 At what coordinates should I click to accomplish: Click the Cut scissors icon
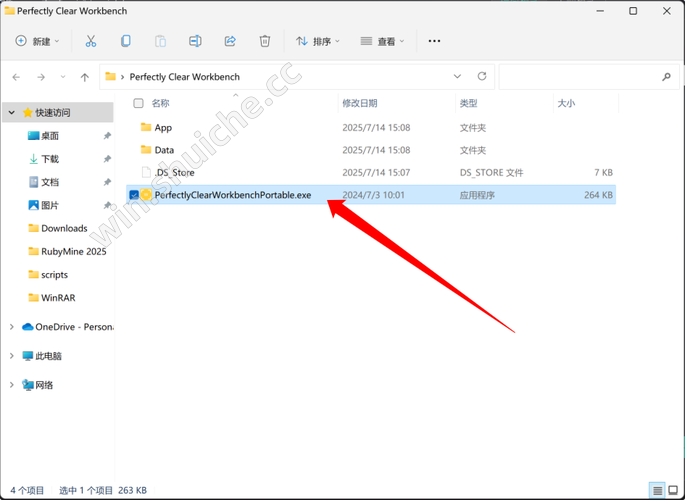pyautogui.click(x=91, y=41)
